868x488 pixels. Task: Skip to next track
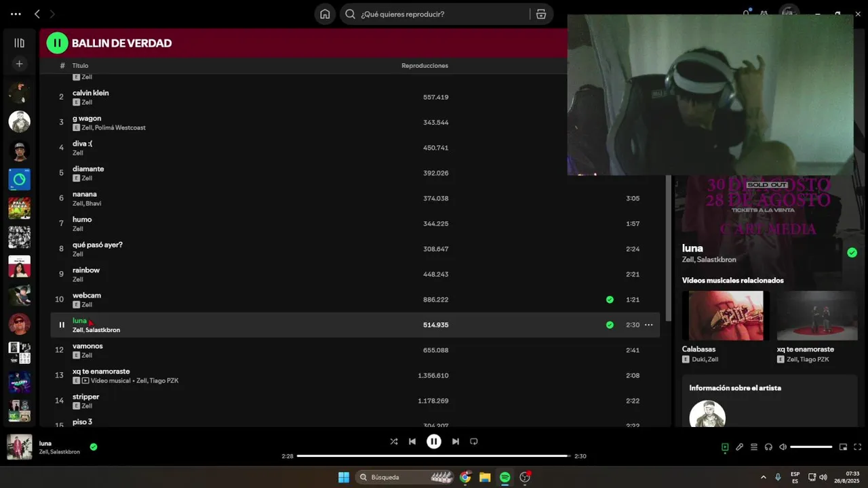(456, 441)
